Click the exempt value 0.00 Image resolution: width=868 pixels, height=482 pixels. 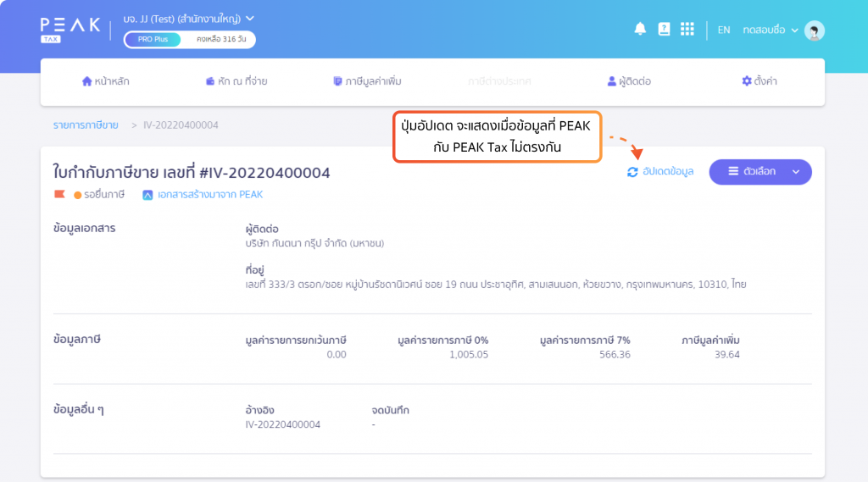coord(336,355)
